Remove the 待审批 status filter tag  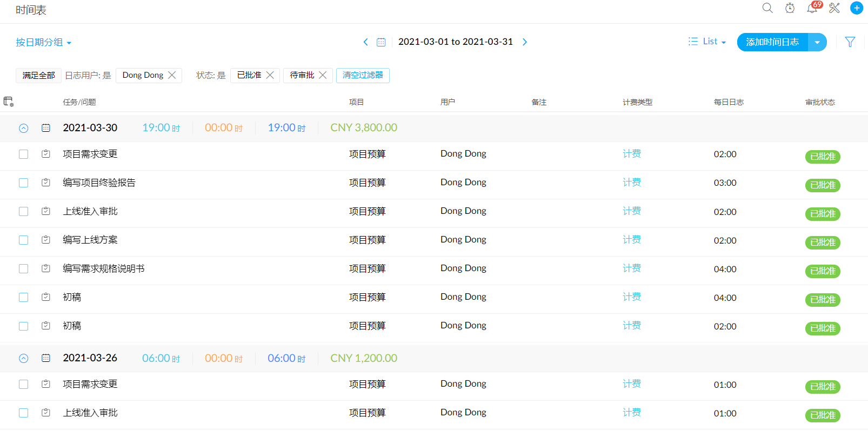point(323,75)
